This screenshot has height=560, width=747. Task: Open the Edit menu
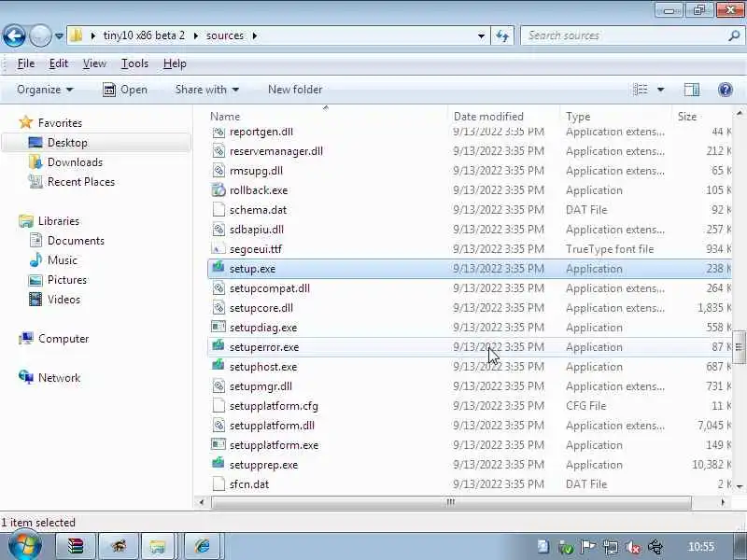point(58,63)
